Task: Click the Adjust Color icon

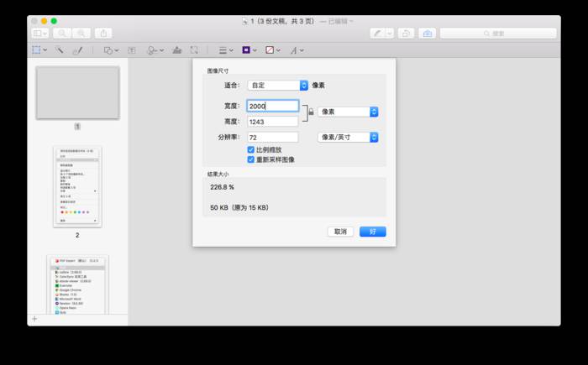Action: (x=177, y=50)
